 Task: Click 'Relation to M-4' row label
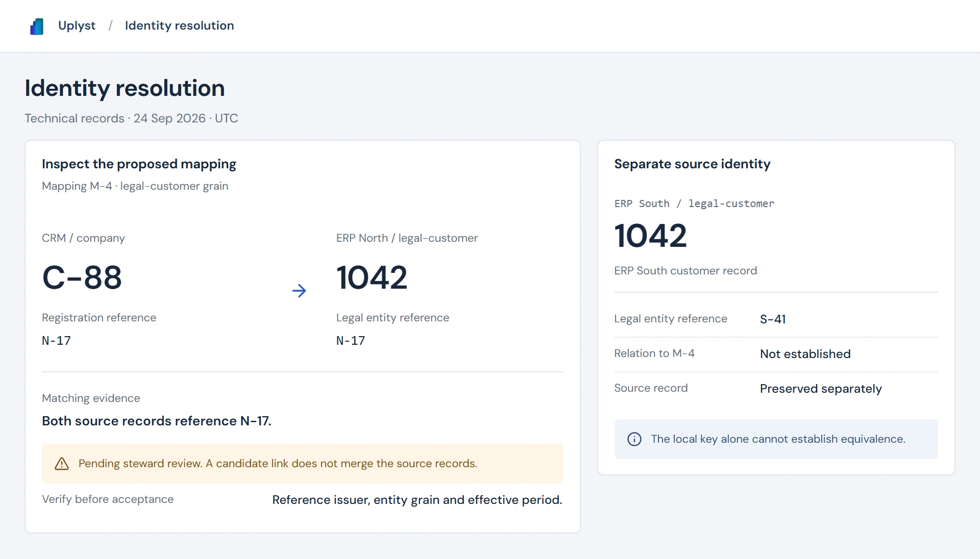(x=654, y=353)
